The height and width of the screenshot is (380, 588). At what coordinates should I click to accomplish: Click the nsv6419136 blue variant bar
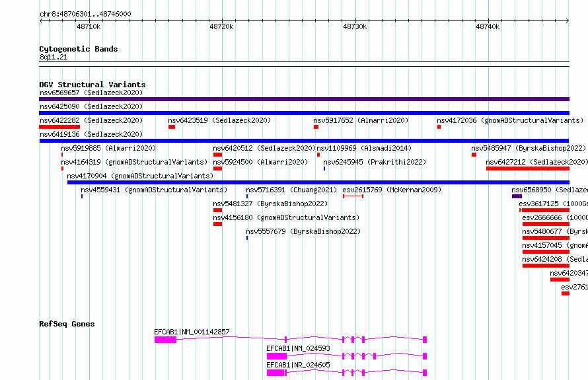[x=304, y=141]
